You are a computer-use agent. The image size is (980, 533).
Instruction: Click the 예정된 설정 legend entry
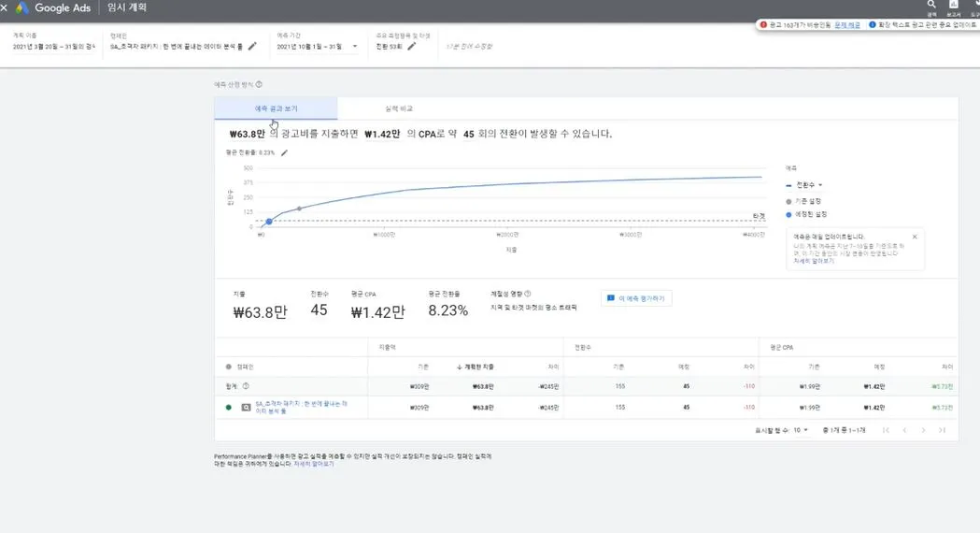coord(806,214)
